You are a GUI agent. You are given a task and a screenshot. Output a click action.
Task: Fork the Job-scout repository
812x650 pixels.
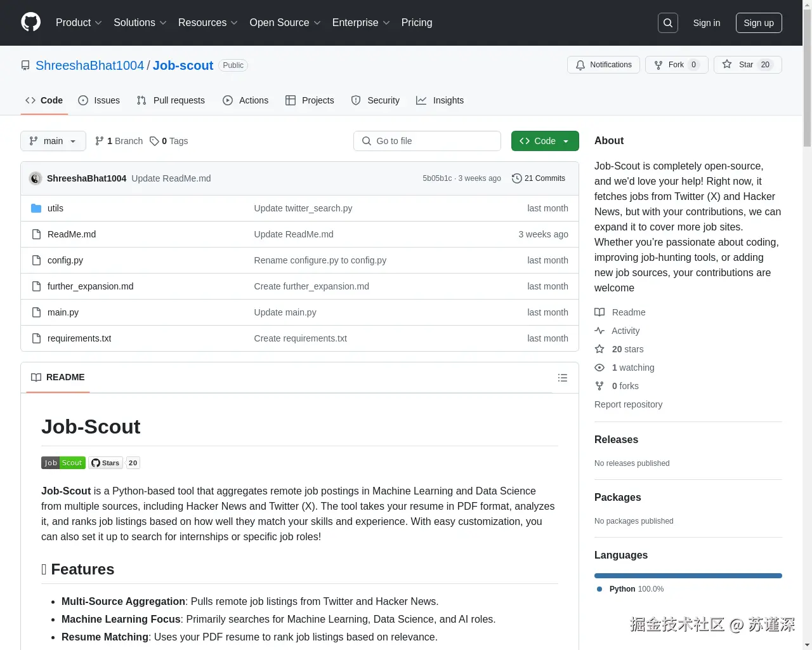click(x=676, y=65)
